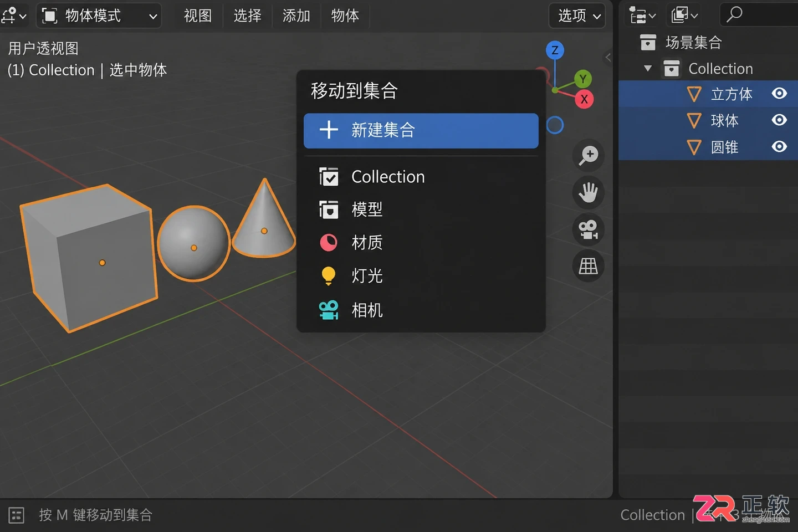Open the 物体 menu
The image size is (798, 532).
(345, 16)
